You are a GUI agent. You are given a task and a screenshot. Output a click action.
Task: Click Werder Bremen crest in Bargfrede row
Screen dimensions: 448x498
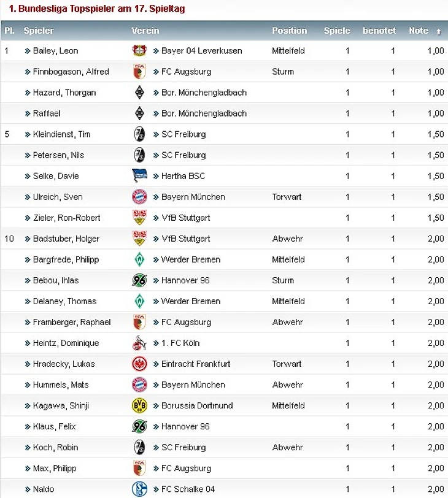[x=139, y=259]
